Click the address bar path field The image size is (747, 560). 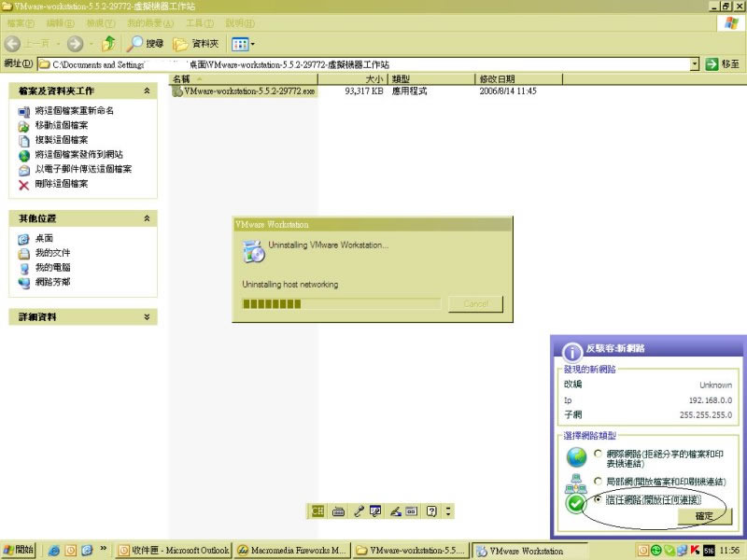pyautogui.click(x=363, y=64)
